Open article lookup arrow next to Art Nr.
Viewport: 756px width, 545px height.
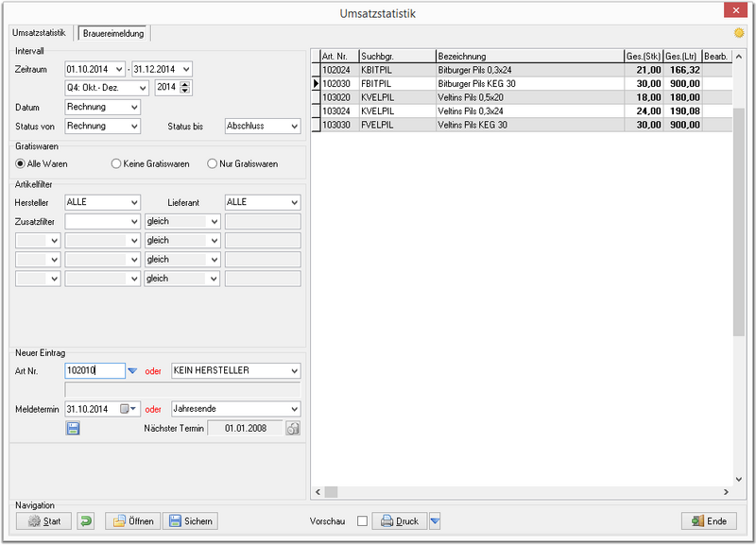tap(132, 370)
